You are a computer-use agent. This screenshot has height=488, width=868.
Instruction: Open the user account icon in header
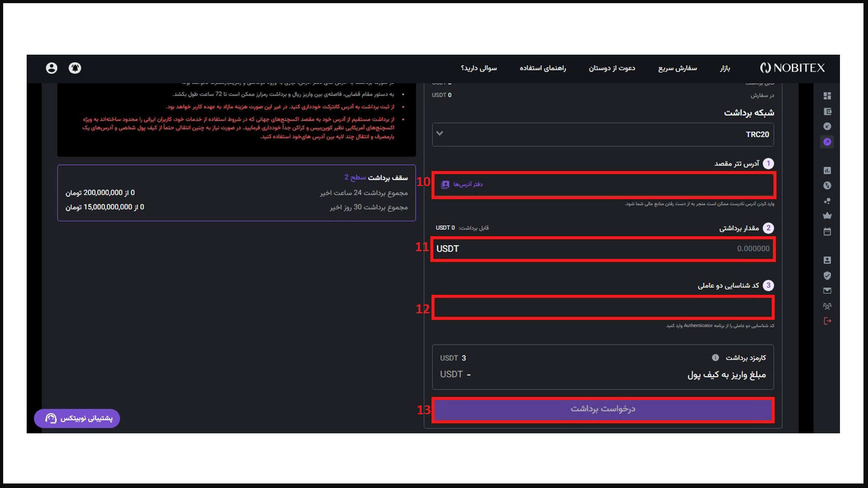(x=52, y=68)
